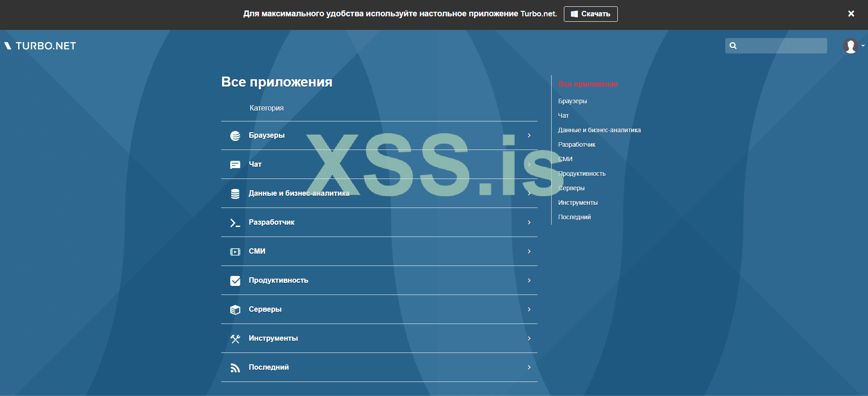Expand the Продуктивность category chevron
Image resolution: width=868 pixels, height=396 pixels.
[529, 280]
